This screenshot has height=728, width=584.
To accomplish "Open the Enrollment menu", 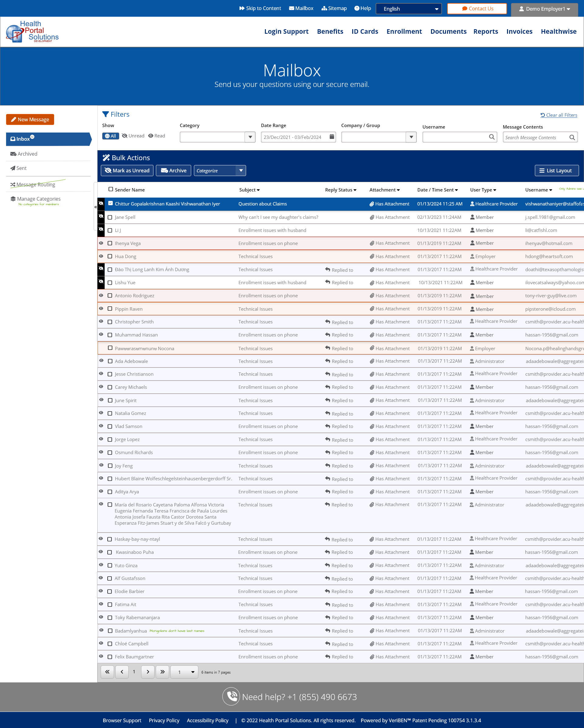I will pyautogui.click(x=404, y=31).
